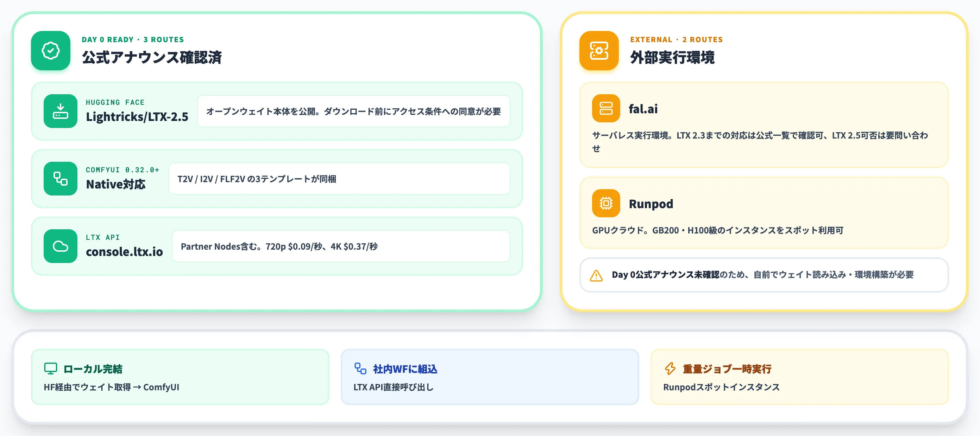Select the console.ltx.io title

[124, 251]
